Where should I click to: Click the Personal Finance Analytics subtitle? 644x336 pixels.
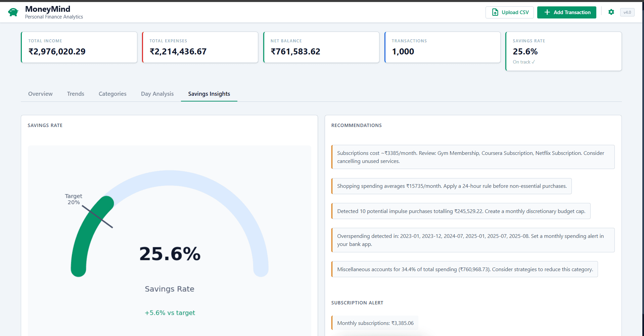click(54, 17)
